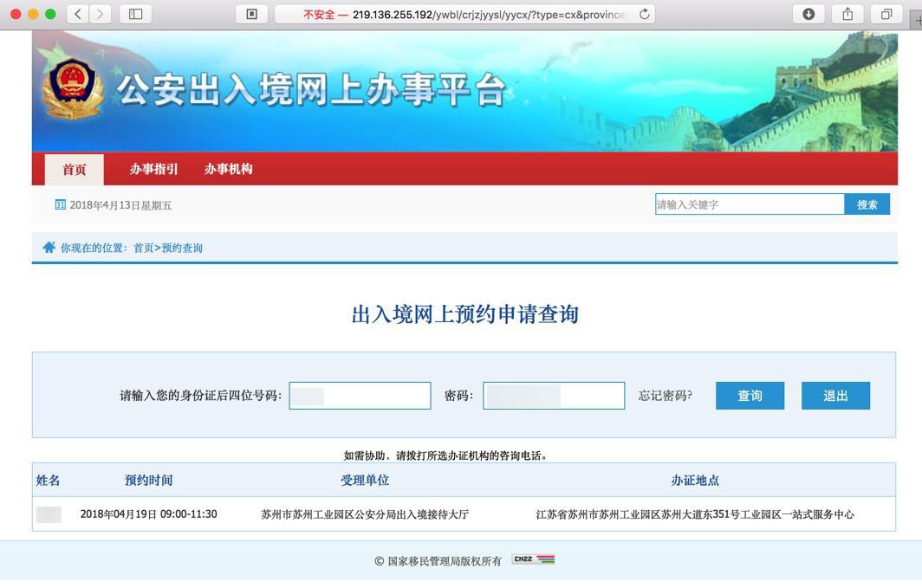The height and width of the screenshot is (588, 922).
Task: Click the 办证地点 column header
Action: click(x=695, y=481)
